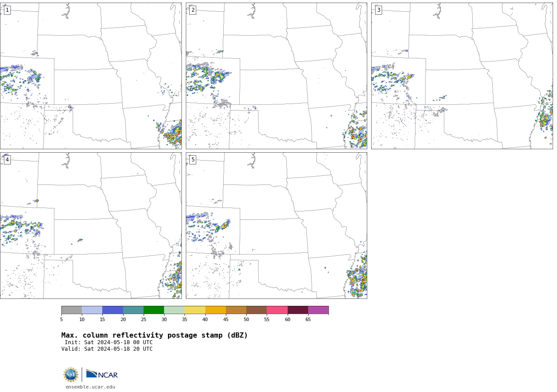
Task: Open ensemble member 2 reflectivity map
Action: click(x=276, y=76)
